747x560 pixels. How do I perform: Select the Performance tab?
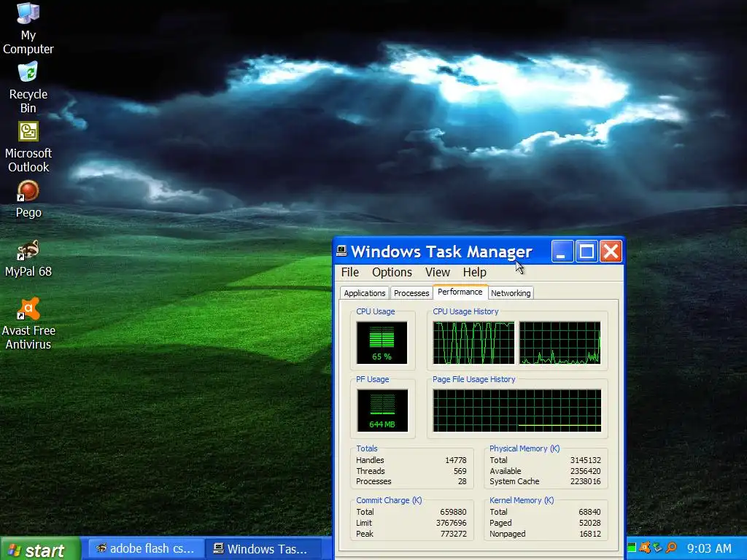460,292
